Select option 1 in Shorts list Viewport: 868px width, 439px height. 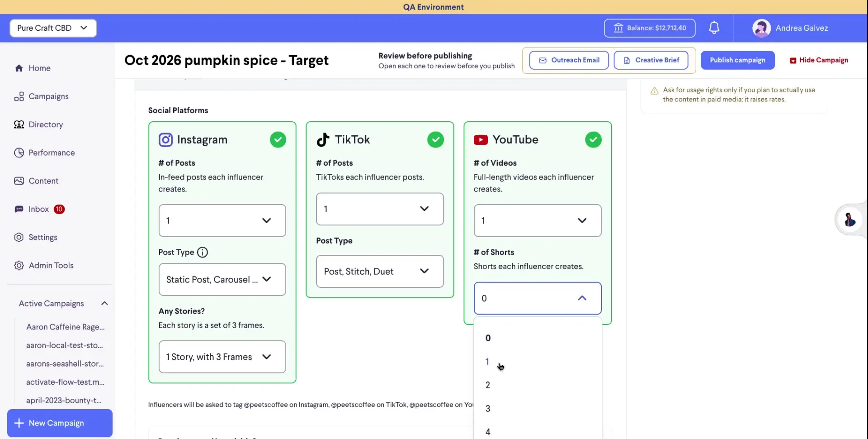(x=538, y=362)
